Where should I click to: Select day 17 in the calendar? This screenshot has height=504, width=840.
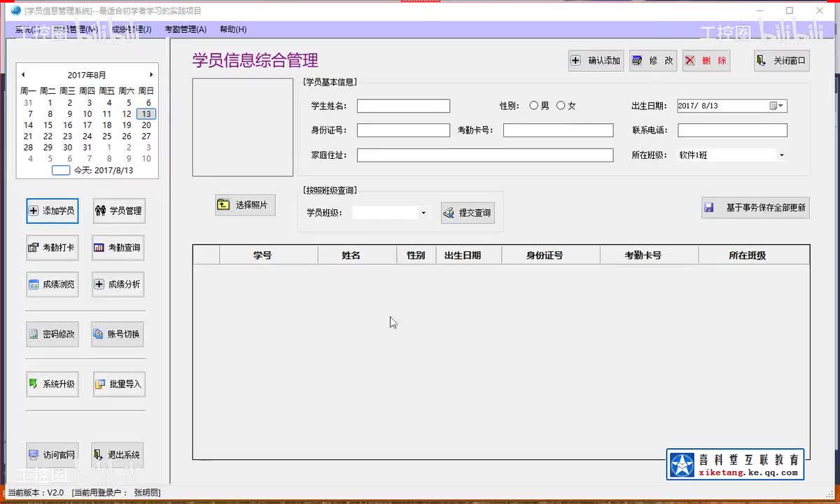pyautogui.click(x=87, y=125)
